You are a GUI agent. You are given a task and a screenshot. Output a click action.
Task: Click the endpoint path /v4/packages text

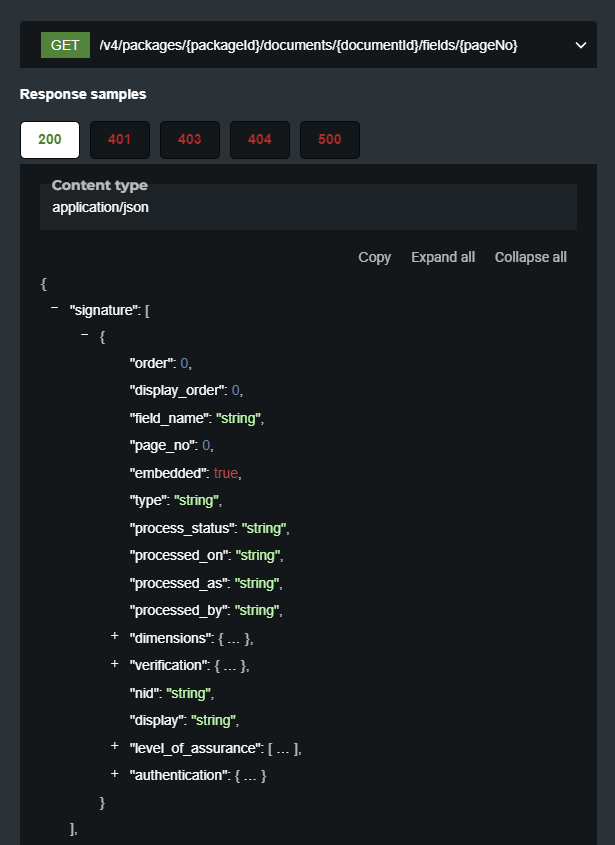pyautogui.click(x=308, y=45)
